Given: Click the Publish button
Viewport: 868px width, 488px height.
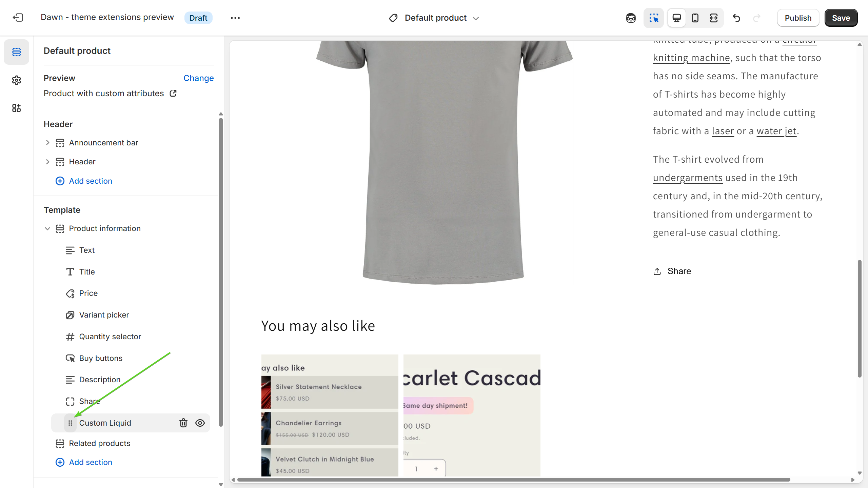Looking at the screenshot, I should pyautogui.click(x=798, y=18).
